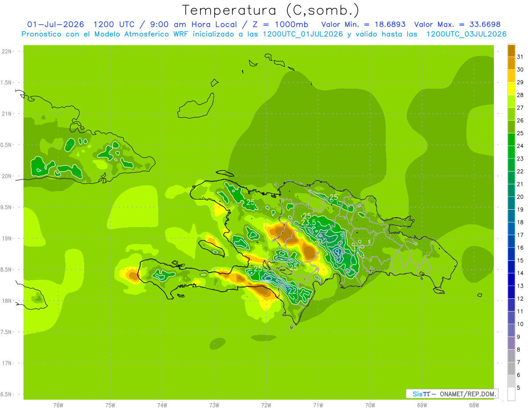Image resolution: width=532 pixels, height=411 pixels.
Task: Click "Valor Max. = 33.6698" text
Action: pos(457,24)
